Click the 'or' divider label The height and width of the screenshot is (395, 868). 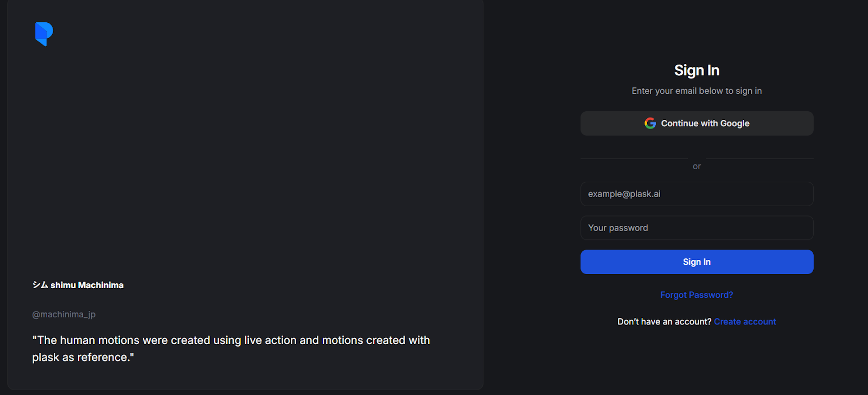point(697,167)
